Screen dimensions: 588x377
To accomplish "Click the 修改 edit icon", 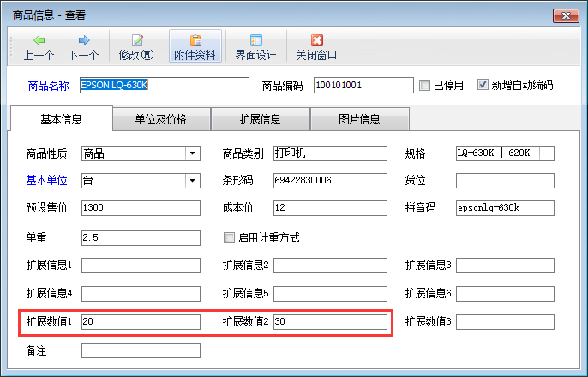I will click(136, 40).
